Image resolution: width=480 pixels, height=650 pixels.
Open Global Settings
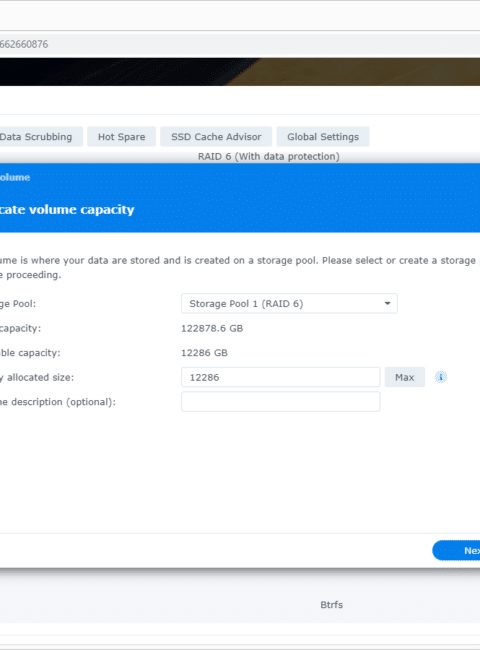tap(323, 137)
